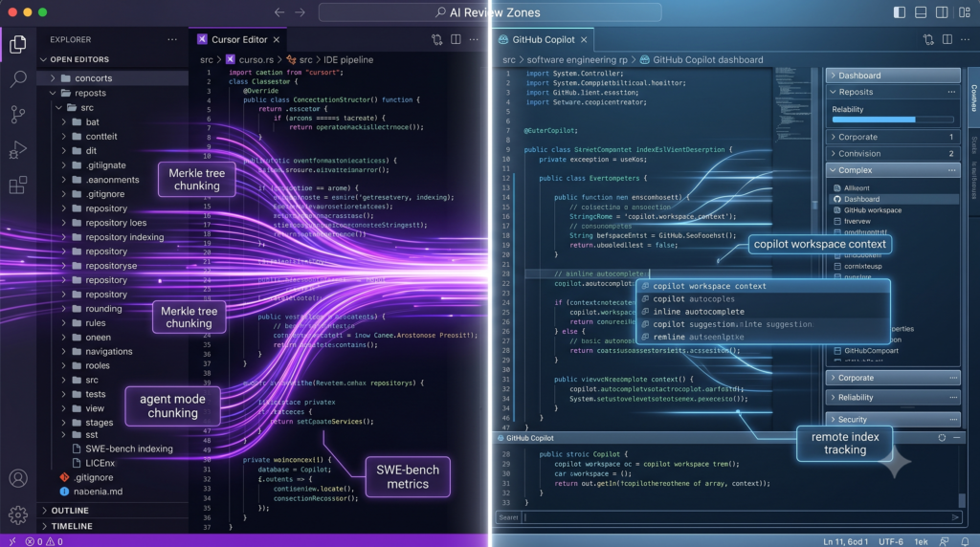The height and width of the screenshot is (547, 980).
Task: Expand the Security section
Action: [893, 419]
